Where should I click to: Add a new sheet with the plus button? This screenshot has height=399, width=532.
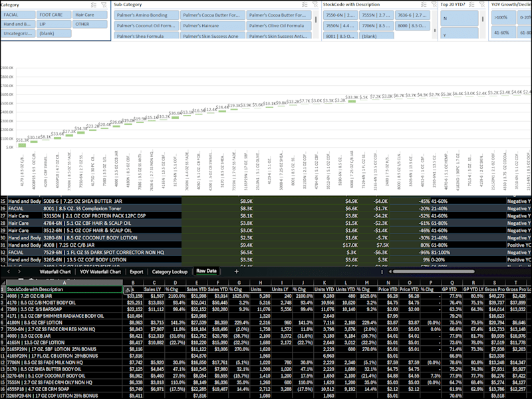point(237,271)
